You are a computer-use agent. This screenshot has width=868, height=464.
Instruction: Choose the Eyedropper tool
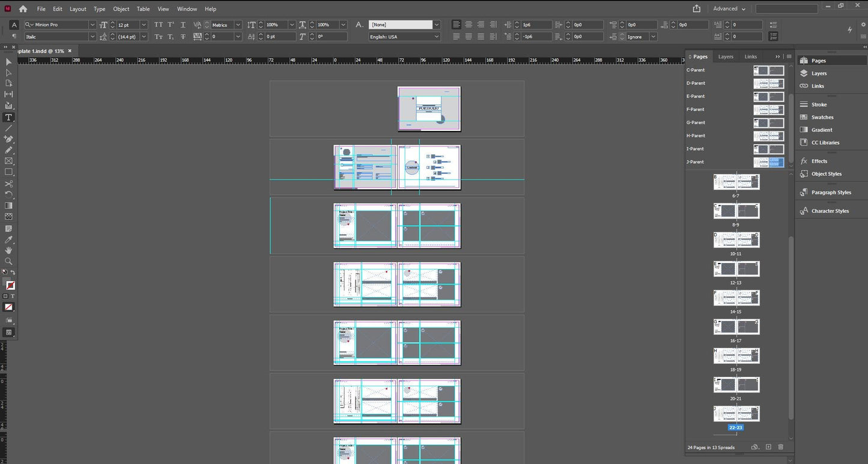8,240
